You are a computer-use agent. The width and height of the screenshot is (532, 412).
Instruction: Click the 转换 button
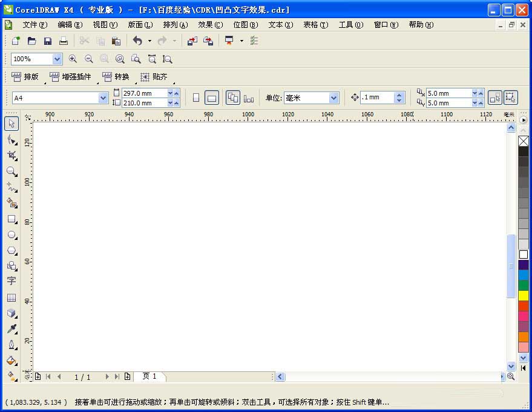pyautogui.click(x=116, y=77)
